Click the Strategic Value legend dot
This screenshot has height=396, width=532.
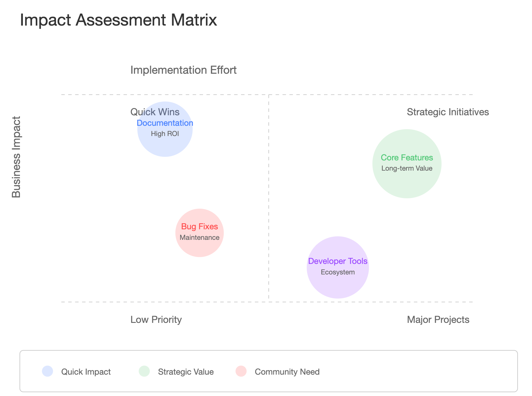pyautogui.click(x=144, y=371)
